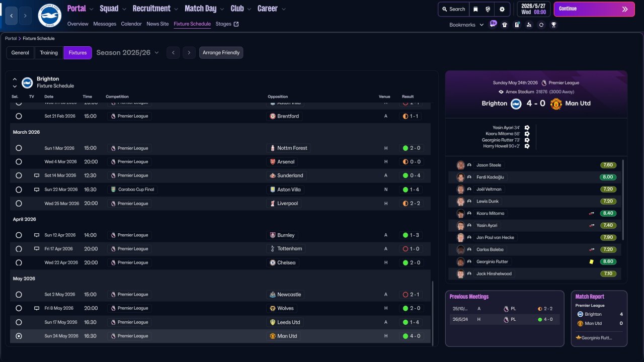Viewport: 644px width, 362px height.
Task: Select the Newcastle fixture radio button
Action: pos(19,295)
